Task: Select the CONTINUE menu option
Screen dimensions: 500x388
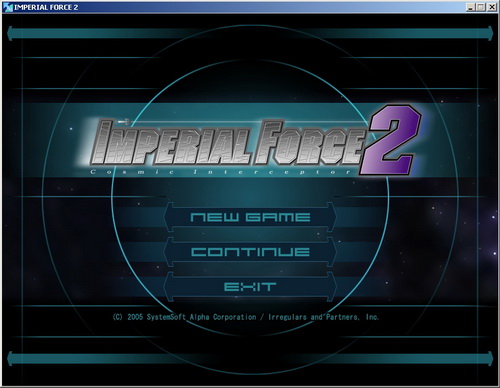Action: [250, 252]
